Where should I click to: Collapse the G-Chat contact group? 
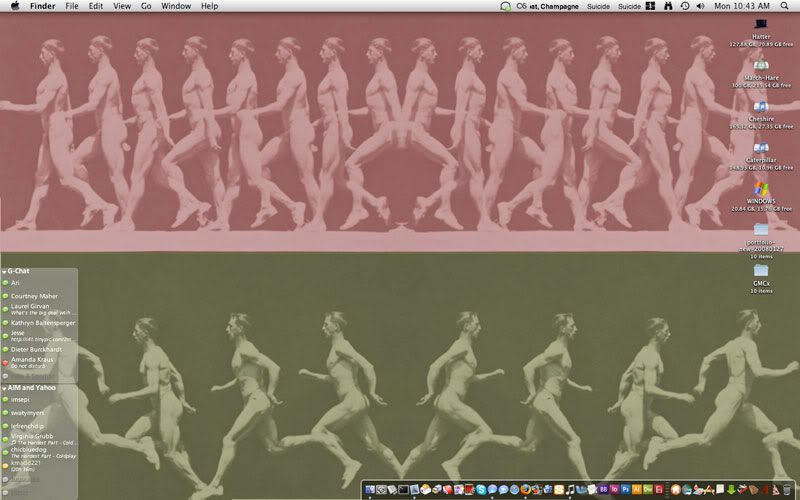point(5,271)
